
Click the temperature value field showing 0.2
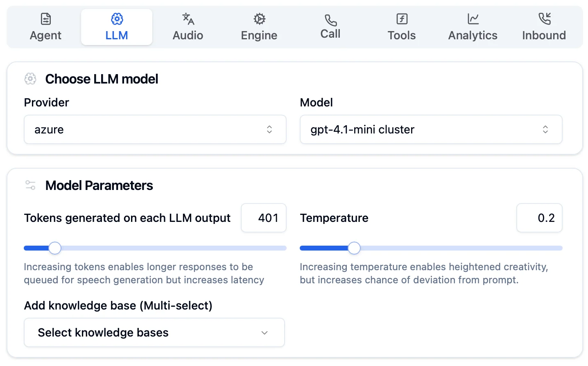click(x=539, y=218)
